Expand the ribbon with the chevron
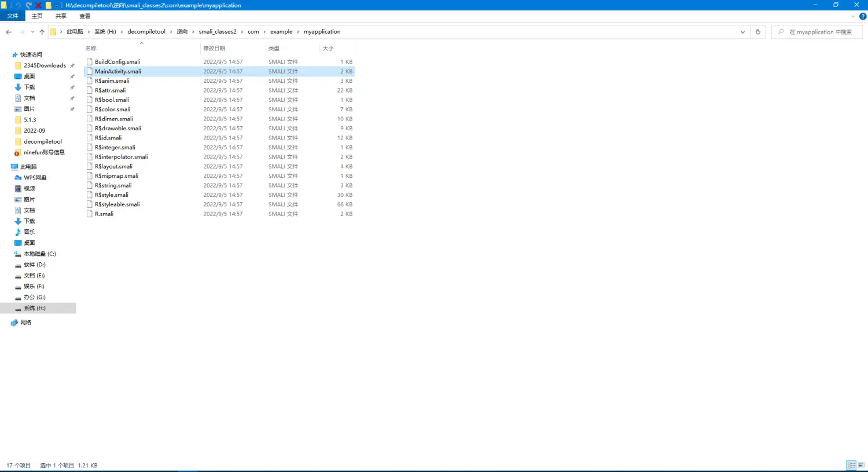868x472 pixels. [852, 16]
